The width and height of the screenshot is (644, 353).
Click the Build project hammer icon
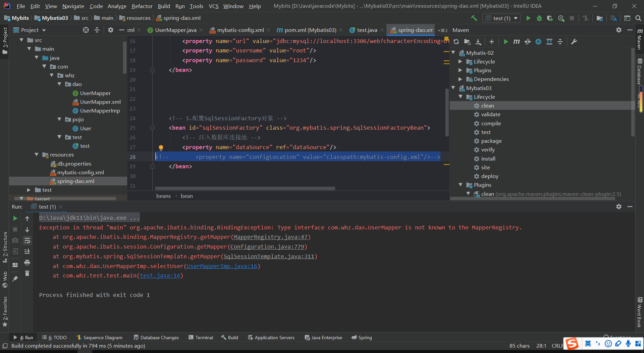pos(474,18)
